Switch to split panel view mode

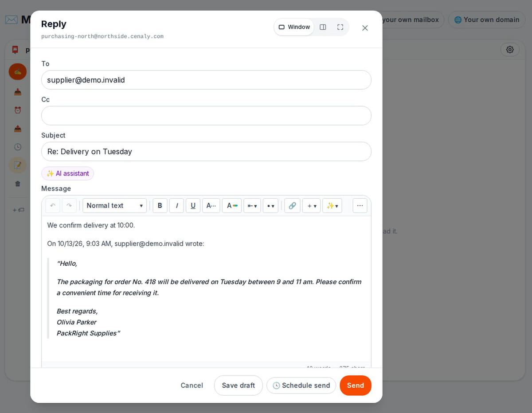323,27
